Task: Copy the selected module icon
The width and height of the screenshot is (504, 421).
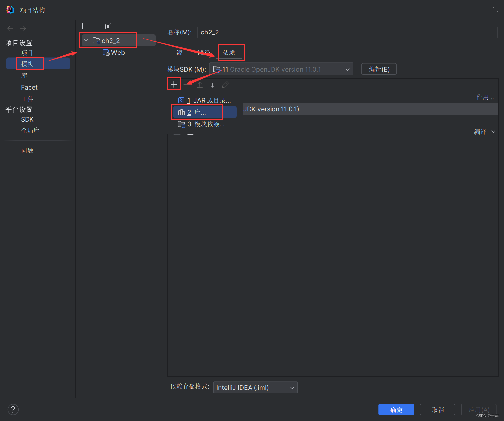Action: tap(108, 26)
